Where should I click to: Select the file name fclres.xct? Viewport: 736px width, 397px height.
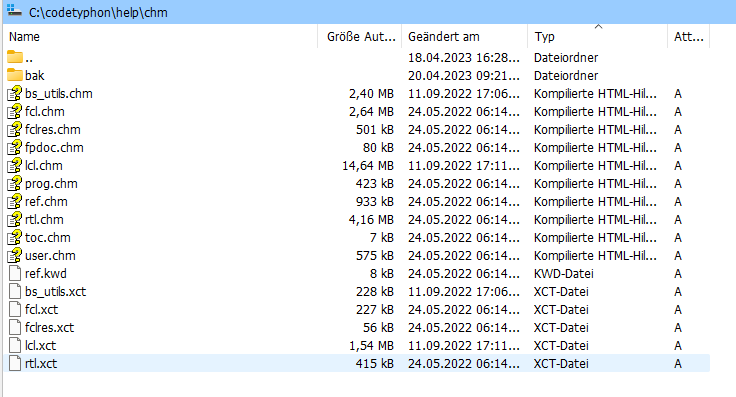click(x=49, y=327)
